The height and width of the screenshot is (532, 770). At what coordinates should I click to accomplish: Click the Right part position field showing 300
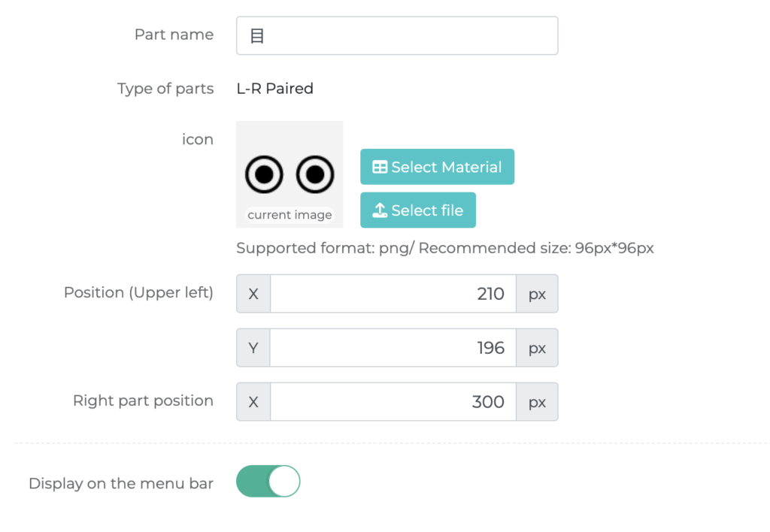pyautogui.click(x=488, y=401)
